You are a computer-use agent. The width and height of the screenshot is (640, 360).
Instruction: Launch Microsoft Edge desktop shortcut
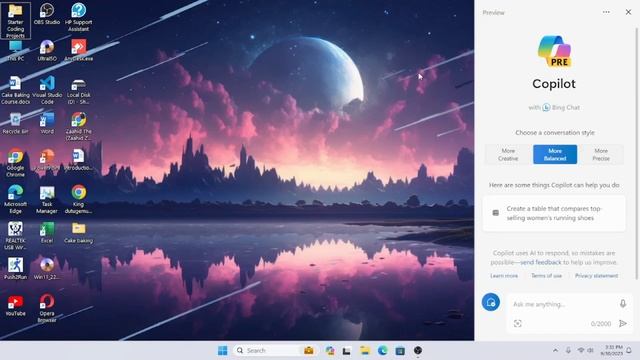(x=16, y=199)
